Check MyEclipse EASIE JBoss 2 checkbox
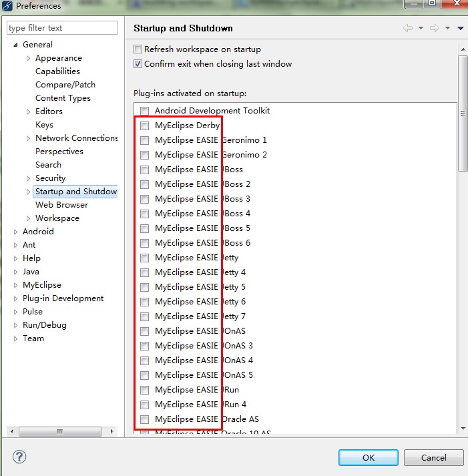 (x=144, y=184)
